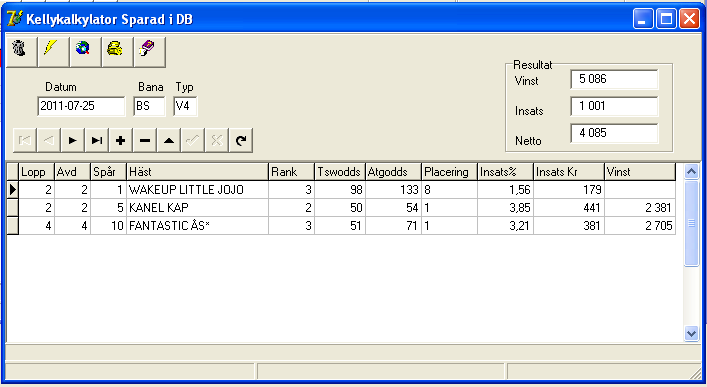The width and height of the screenshot is (707, 387).
Task: Click row indicator for WAKEUP LITTLE JOJO
Action: point(13,190)
